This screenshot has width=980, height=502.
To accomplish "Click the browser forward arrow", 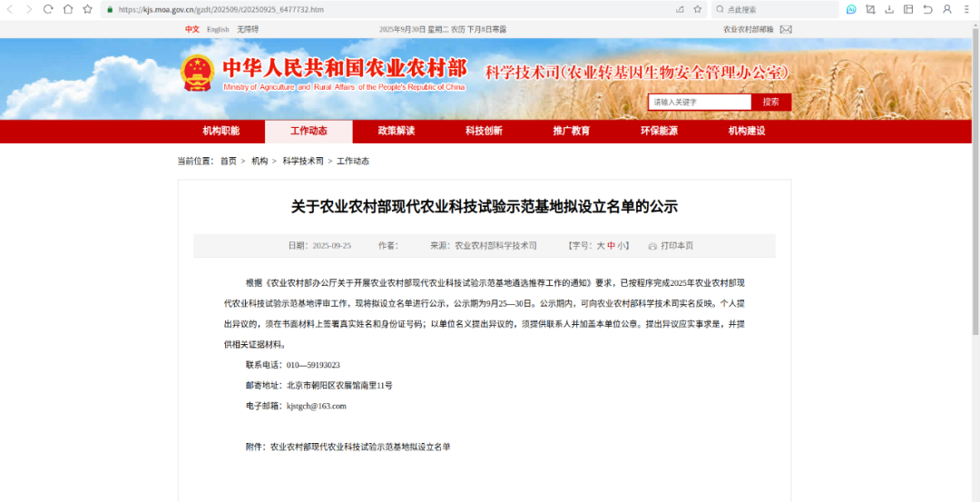I will click(x=29, y=9).
